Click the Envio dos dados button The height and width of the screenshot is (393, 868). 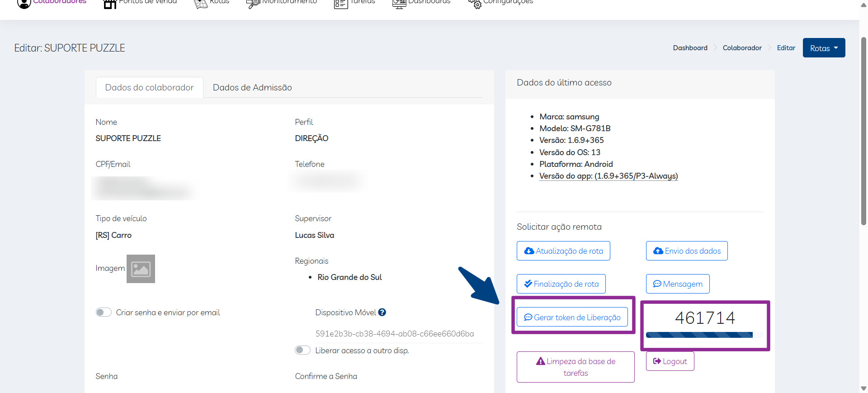[686, 251]
